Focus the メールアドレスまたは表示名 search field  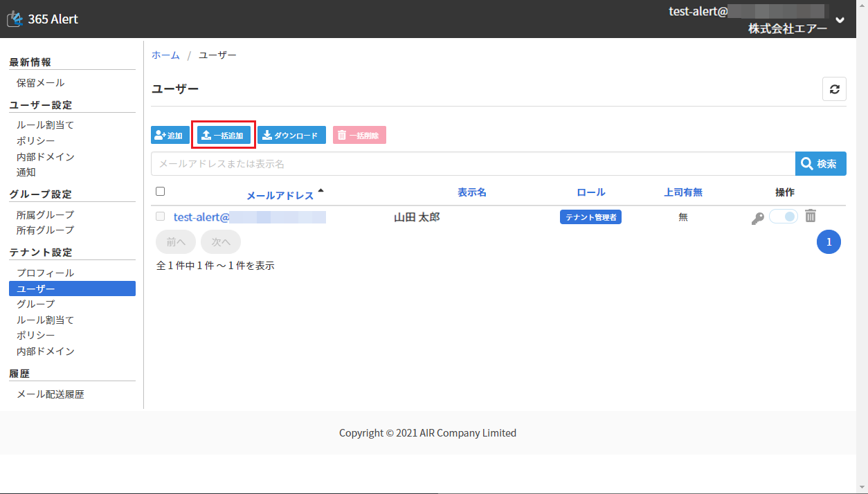[472, 164]
